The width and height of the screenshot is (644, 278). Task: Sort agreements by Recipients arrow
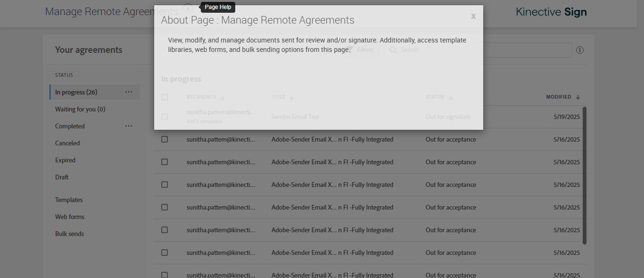click(223, 97)
